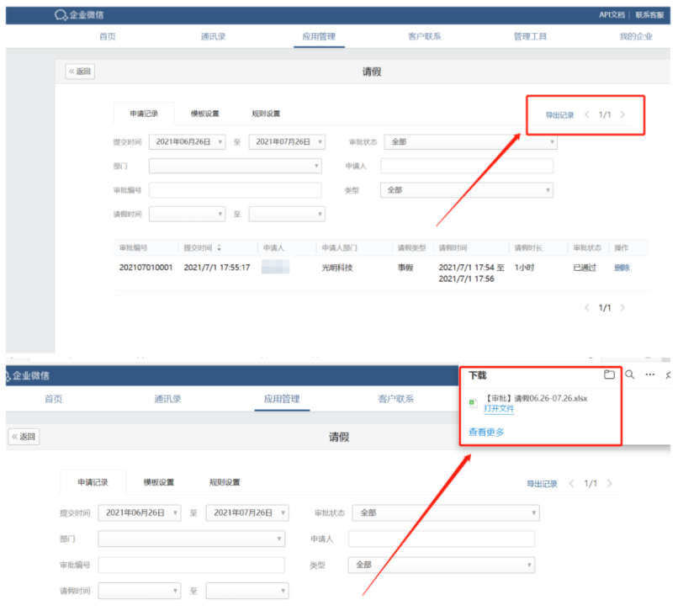Click 联系客服 link in header
The image size is (678, 616).
pyautogui.click(x=649, y=15)
